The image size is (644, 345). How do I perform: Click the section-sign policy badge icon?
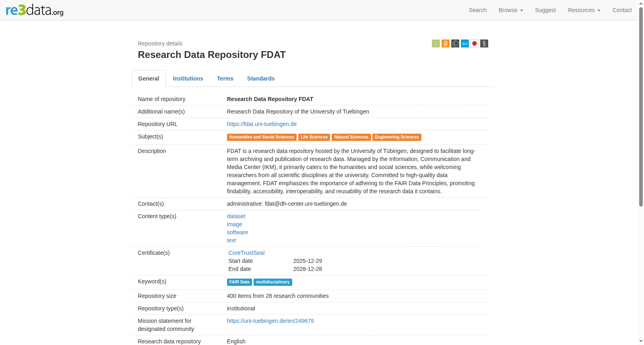pos(484,43)
